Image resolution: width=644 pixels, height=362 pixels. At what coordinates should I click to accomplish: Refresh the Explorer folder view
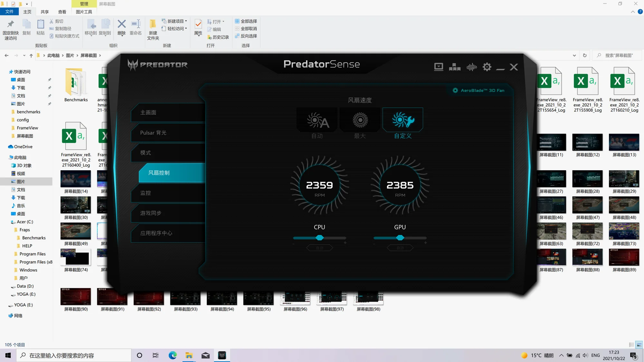(585, 55)
